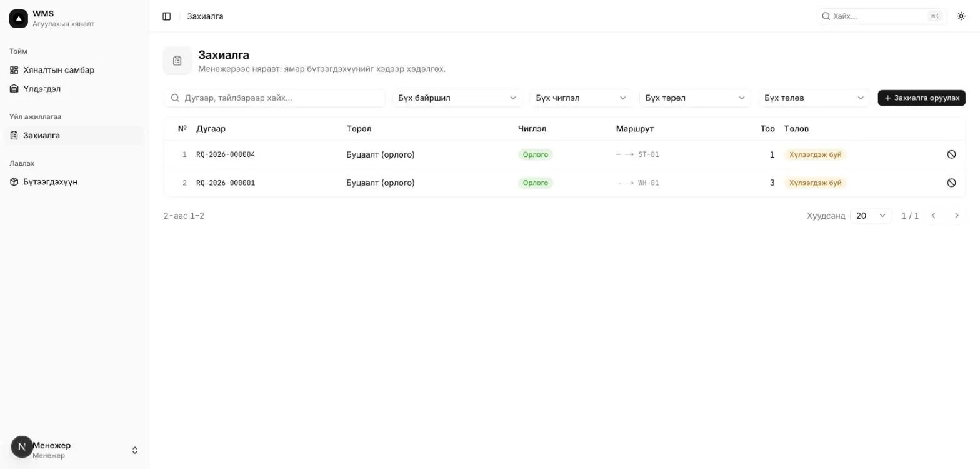Click the Орлого badge in RQ-2026-000001 row
980x469 pixels.
click(x=536, y=183)
